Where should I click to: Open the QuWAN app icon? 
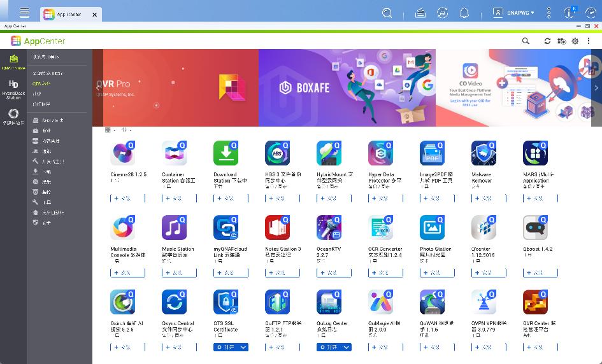pyautogui.click(x=432, y=302)
